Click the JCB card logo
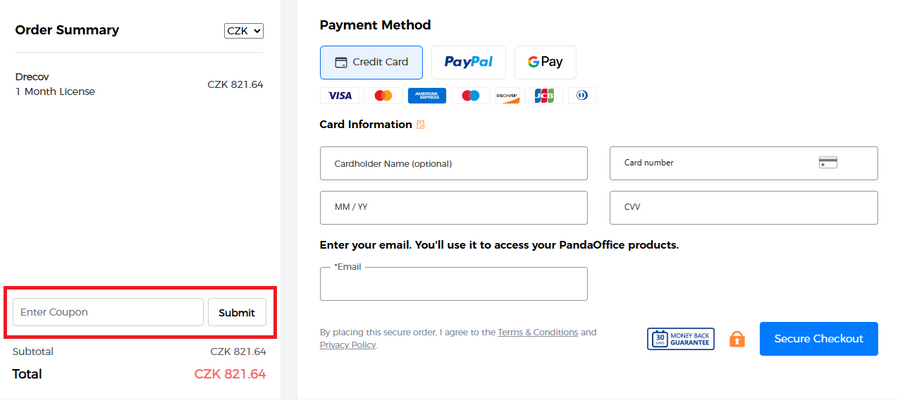900x400 pixels. click(543, 96)
